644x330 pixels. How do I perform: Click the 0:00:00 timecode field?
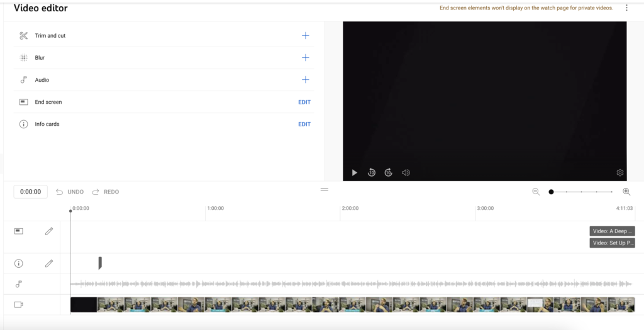pyautogui.click(x=31, y=192)
